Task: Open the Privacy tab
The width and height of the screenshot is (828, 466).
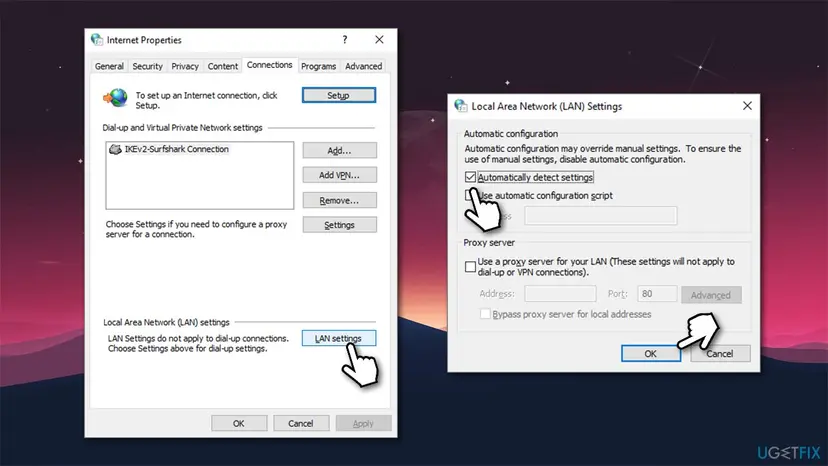Action: coord(185,66)
